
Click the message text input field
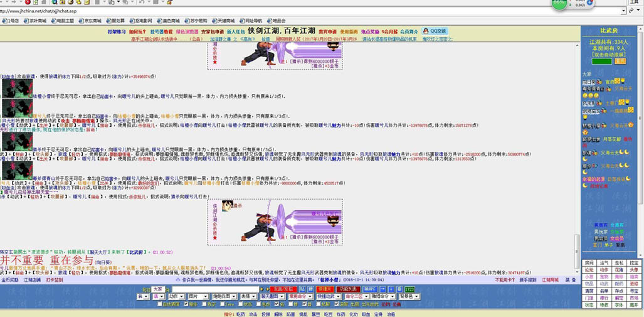pyautogui.click(x=215, y=289)
